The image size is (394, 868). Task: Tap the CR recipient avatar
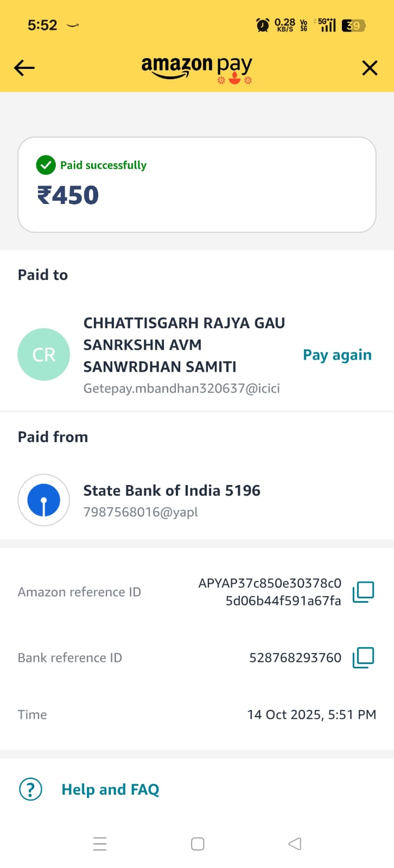click(x=44, y=355)
